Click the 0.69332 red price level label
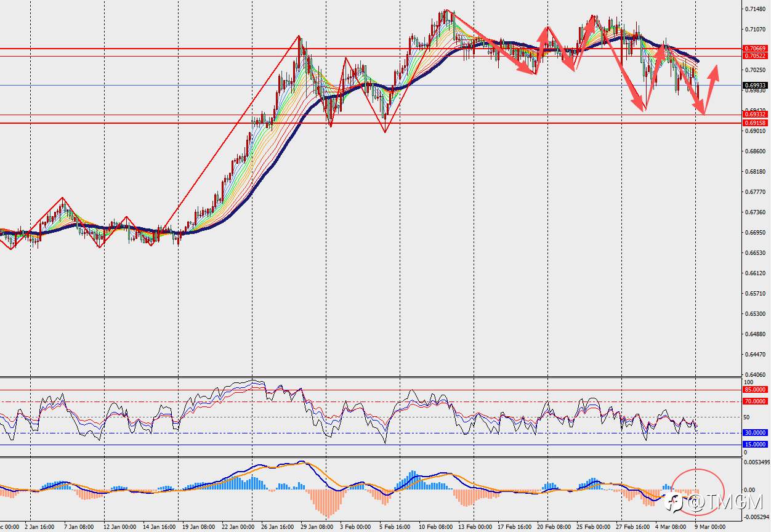 click(754, 115)
